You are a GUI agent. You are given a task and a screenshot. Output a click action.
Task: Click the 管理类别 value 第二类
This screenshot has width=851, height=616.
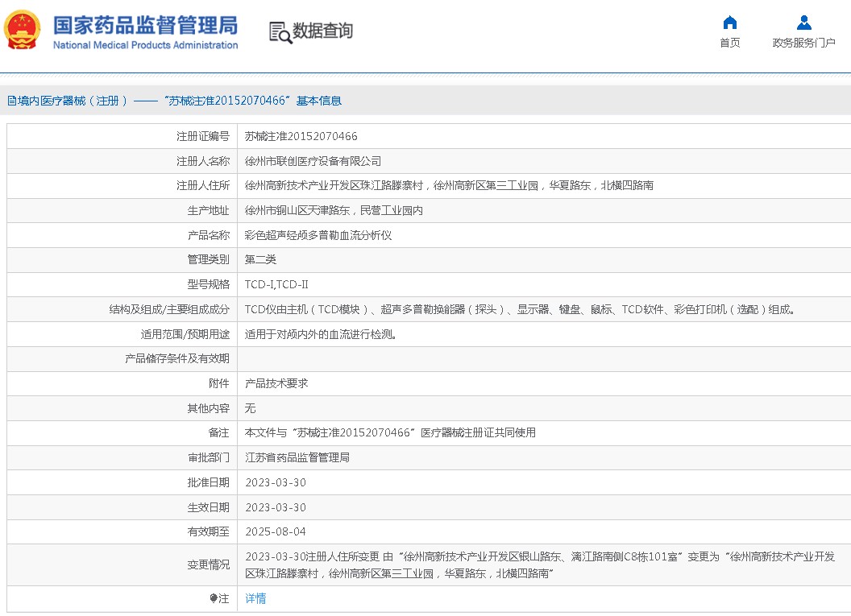260,259
